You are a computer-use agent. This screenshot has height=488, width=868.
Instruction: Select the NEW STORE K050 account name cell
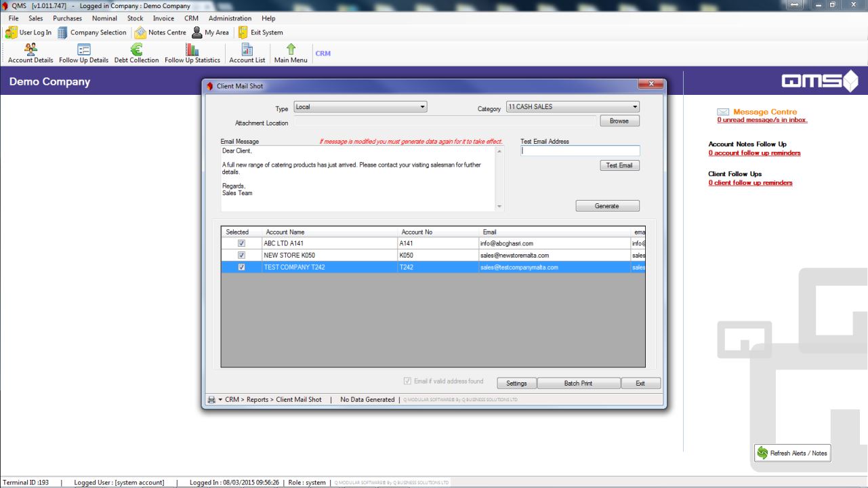coord(329,256)
